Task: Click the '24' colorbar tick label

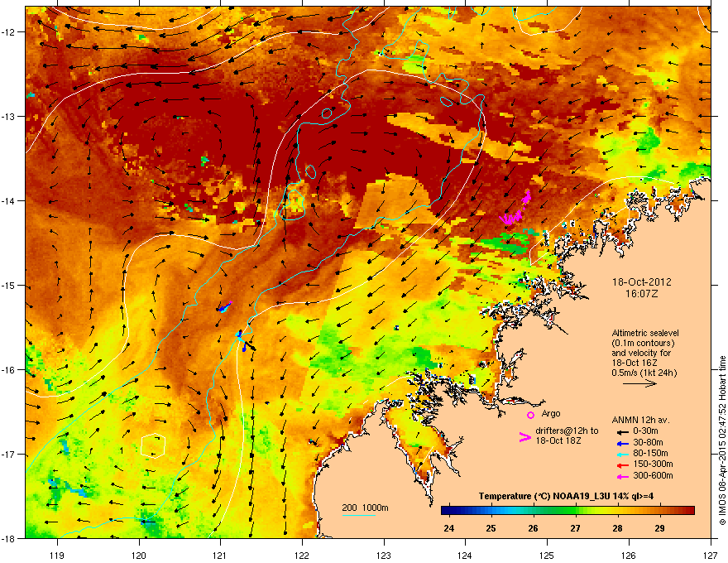Action: point(449,528)
